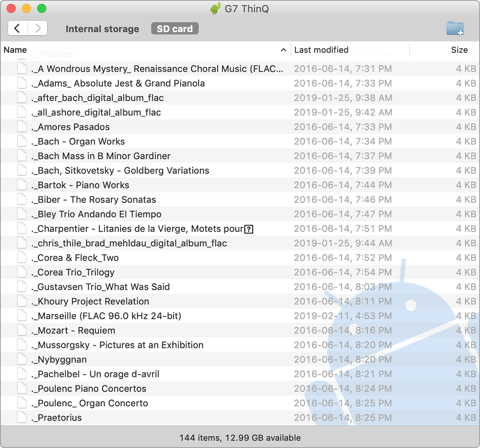Select ._Mussorgsky - Pictures at an Exhibition
The width and height of the screenshot is (480, 448).
pos(117,345)
